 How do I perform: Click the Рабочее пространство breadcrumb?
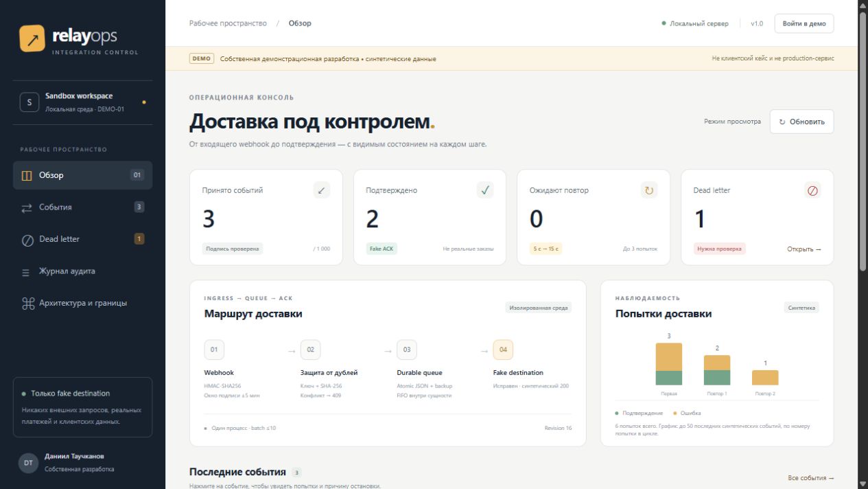pos(228,23)
